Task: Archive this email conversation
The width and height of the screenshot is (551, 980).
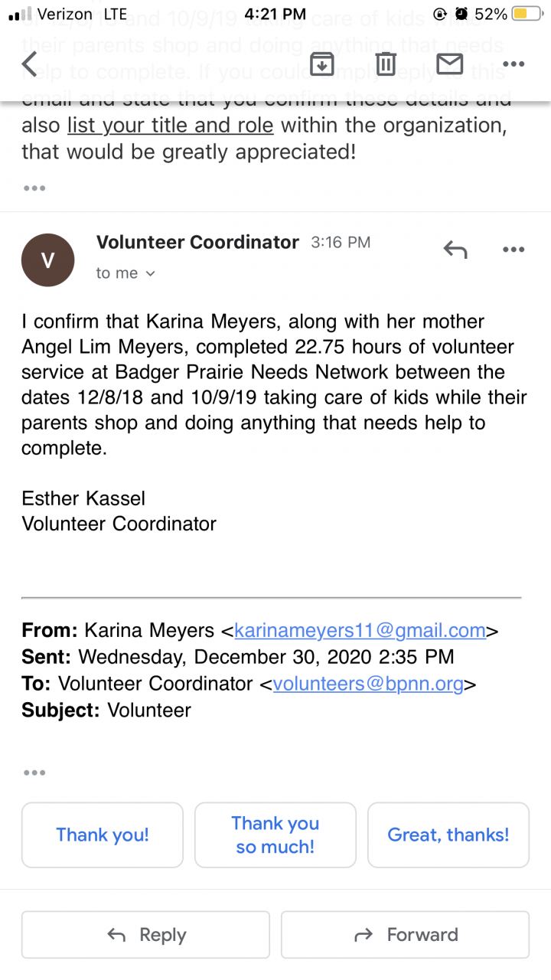Action: (x=322, y=64)
